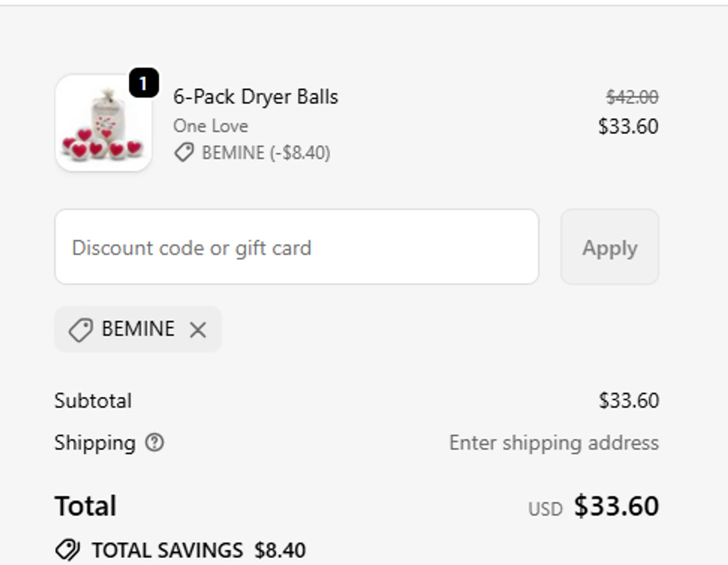
Task: Click the Total Savings tags icon
Action: click(67, 550)
